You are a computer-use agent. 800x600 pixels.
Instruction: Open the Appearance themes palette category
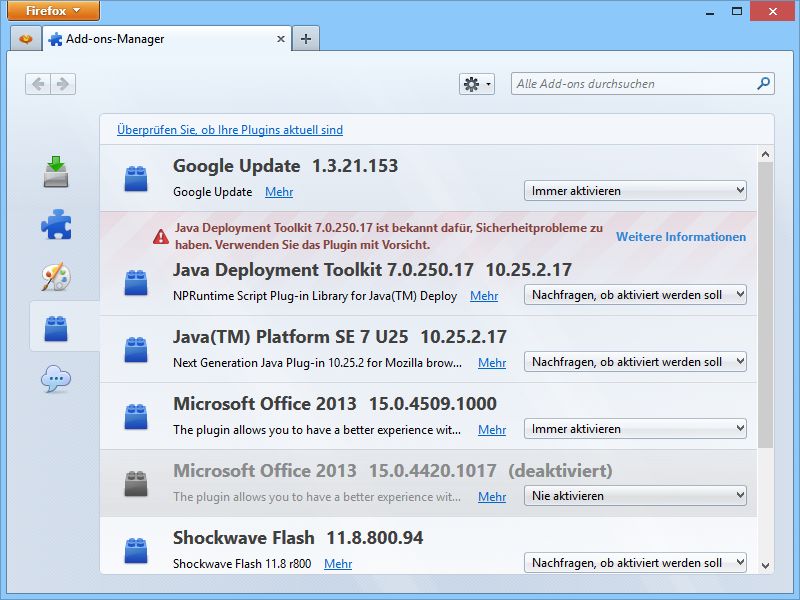(56, 276)
